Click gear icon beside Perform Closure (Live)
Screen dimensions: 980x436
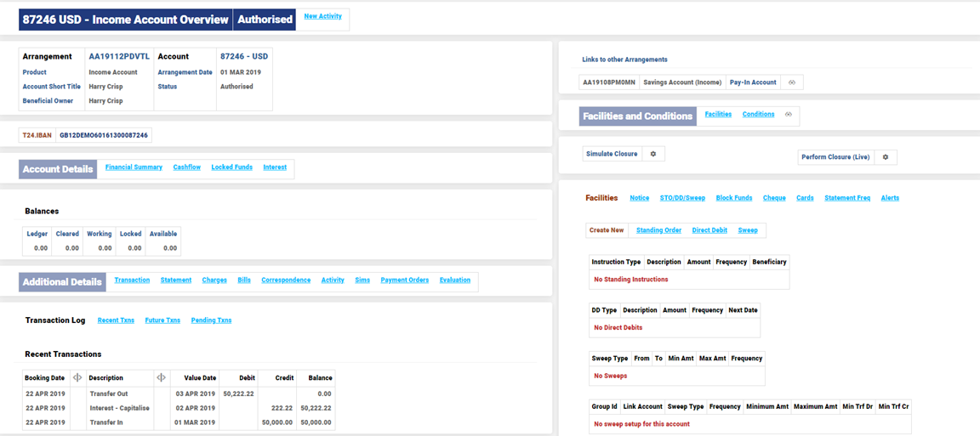885,157
